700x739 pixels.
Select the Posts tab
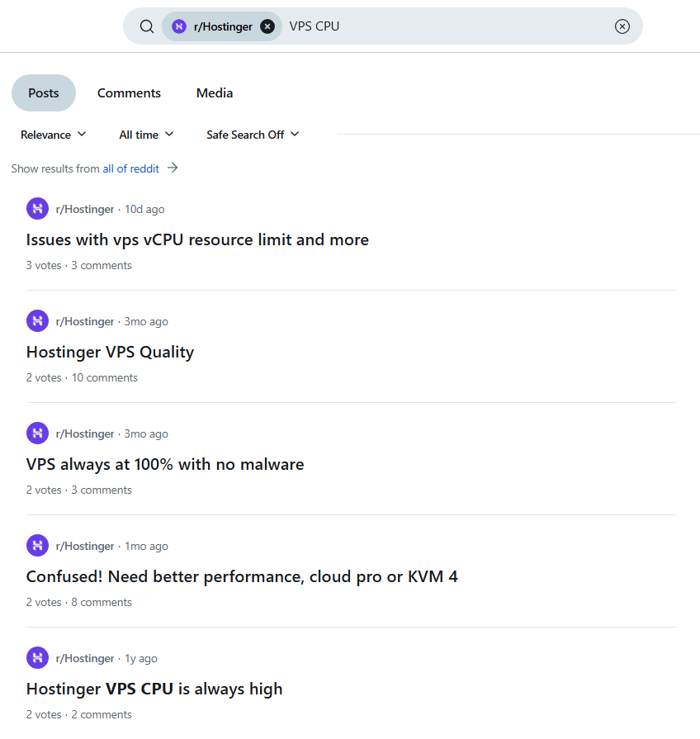[x=43, y=92]
